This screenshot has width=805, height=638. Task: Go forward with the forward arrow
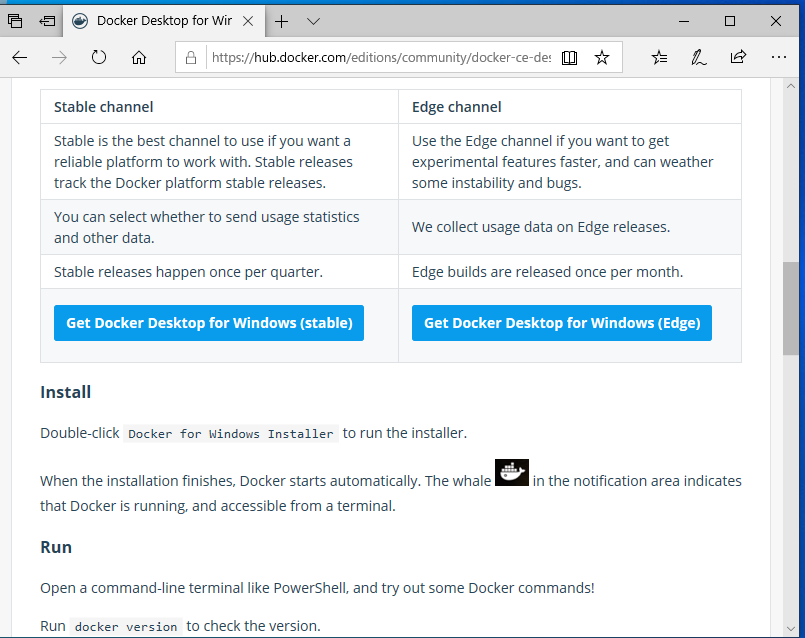pos(59,57)
